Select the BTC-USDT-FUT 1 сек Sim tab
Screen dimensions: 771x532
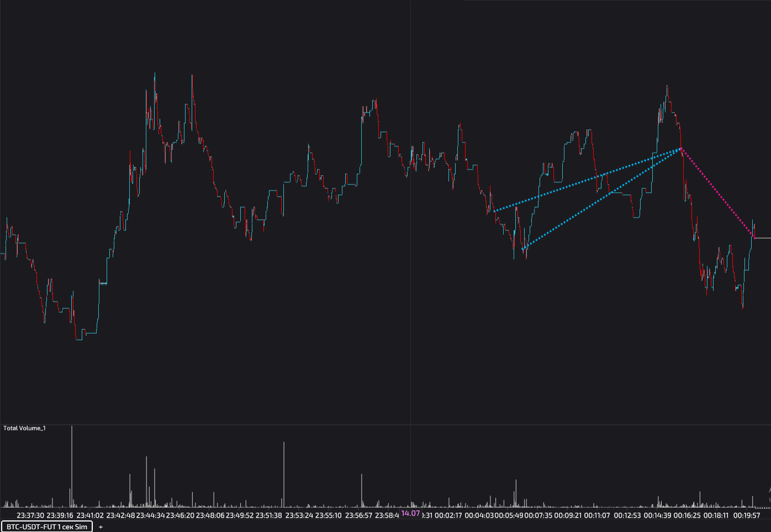tap(46, 526)
